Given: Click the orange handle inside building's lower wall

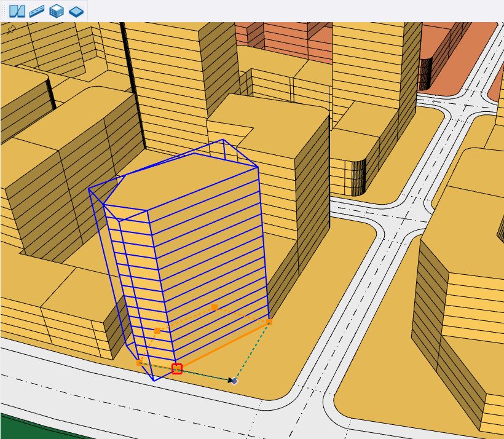Looking at the screenshot, I should pyautogui.click(x=157, y=331).
